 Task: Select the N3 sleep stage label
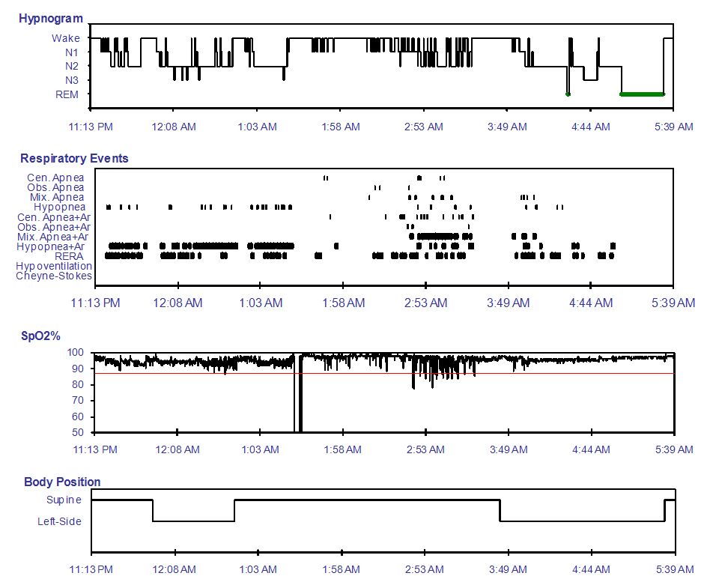(x=70, y=80)
